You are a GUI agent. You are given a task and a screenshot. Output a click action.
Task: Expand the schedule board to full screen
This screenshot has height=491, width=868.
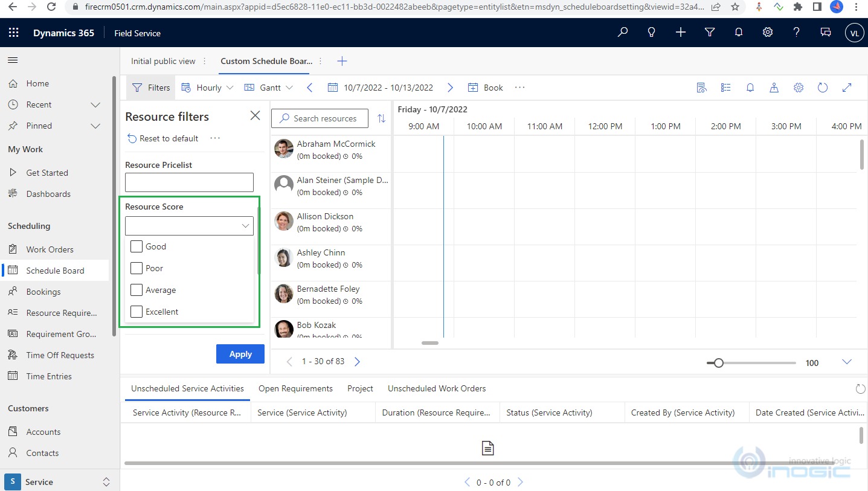[x=847, y=88]
